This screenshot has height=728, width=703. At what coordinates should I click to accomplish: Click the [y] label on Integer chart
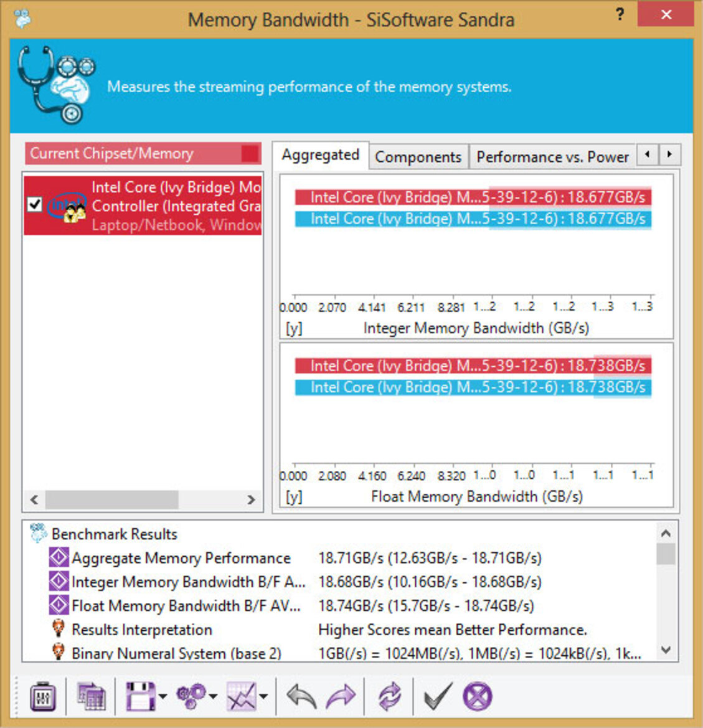coord(294,328)
